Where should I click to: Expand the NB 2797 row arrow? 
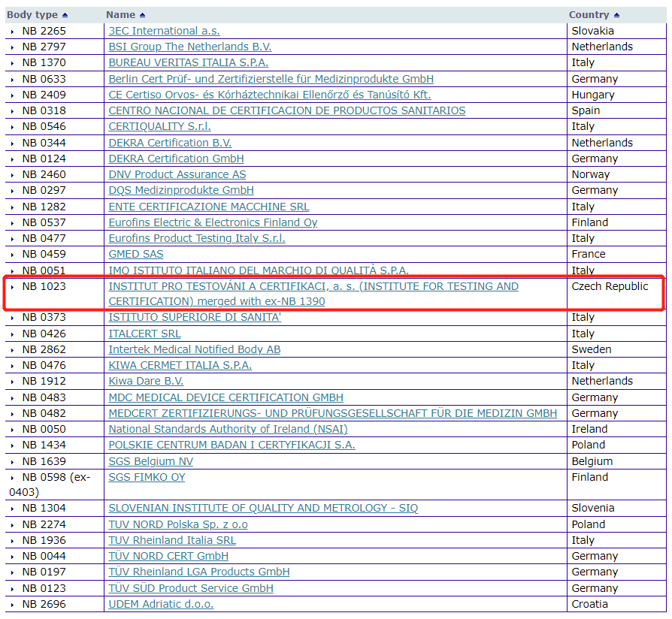[13, 47]
